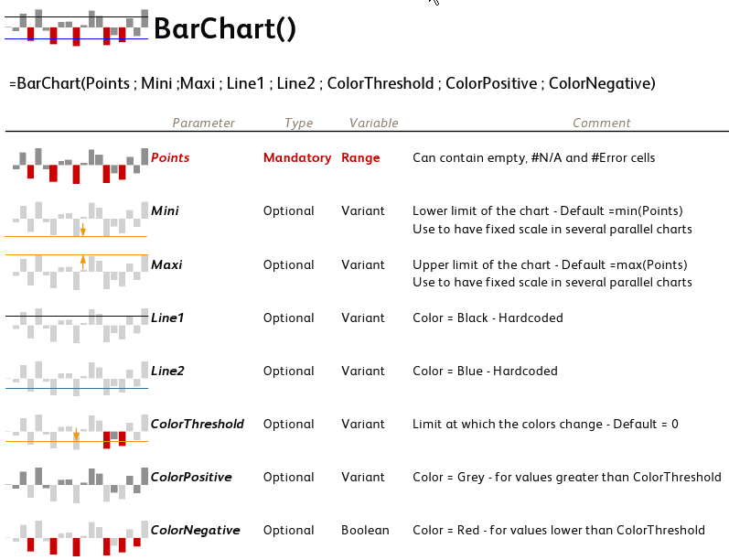Click the Maxi parameter chart thumbnail
This screenshot has height=560, width=729.
77,265
